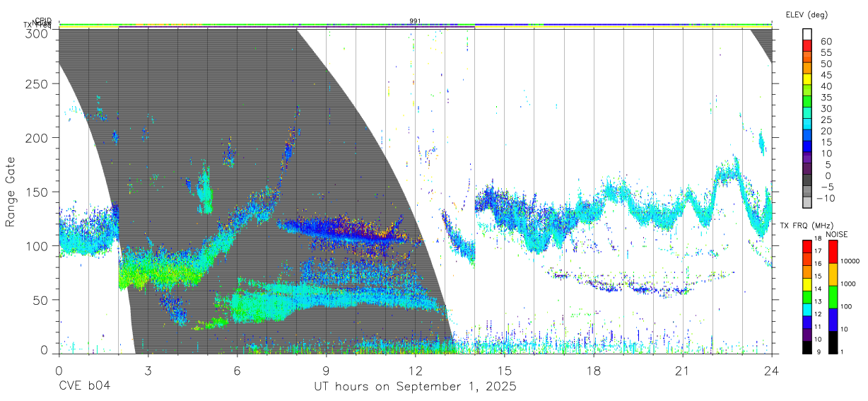Click the 250 tick on Range Gate axis
The height and width of the screenshot is (401, 868).
click(37, 83)
